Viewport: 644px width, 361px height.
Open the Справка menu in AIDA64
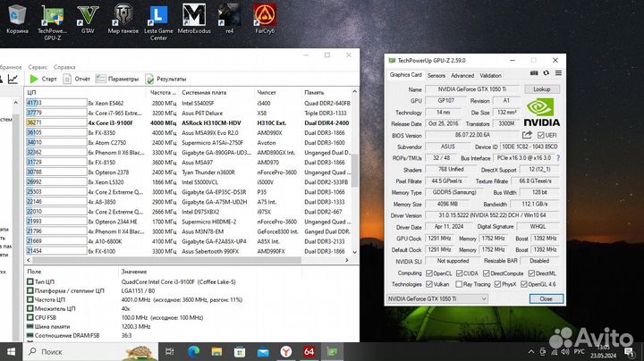click(64, 67)
